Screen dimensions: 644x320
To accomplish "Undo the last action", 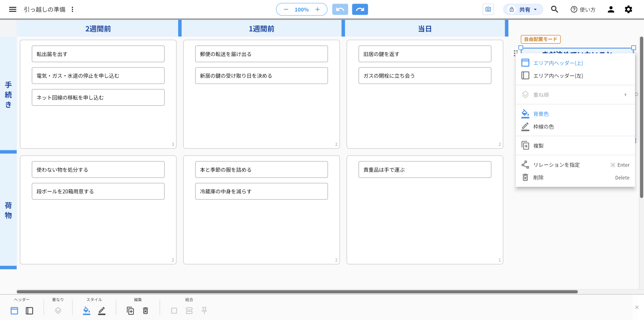I will [x=340, y=10].
